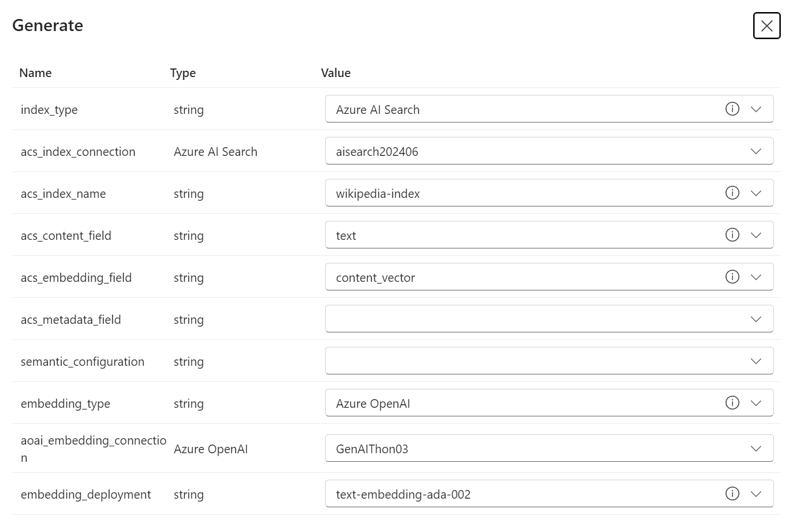790x532 pixels.
Task: Select the acs_metadata_field parameter name
Action: point(71,320)
